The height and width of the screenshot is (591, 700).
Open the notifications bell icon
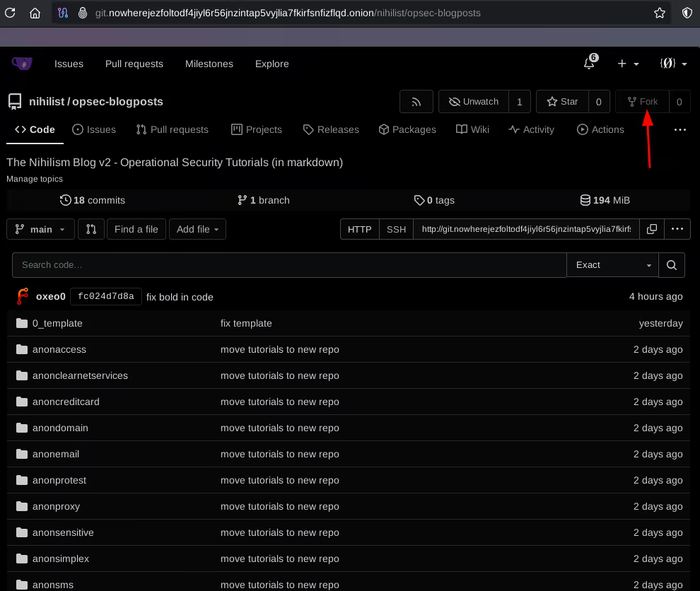tap(589, 64)
